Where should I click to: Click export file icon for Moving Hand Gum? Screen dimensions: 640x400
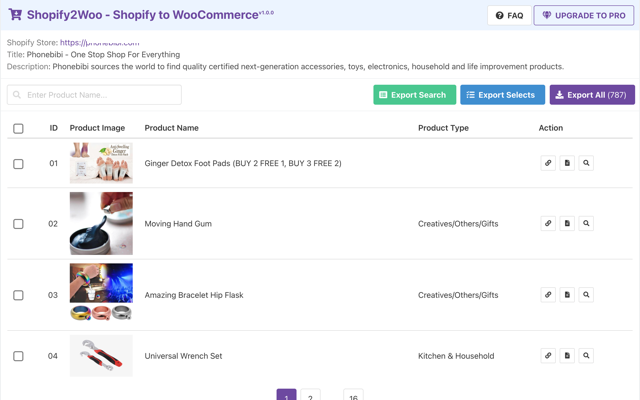pos(567,223)
